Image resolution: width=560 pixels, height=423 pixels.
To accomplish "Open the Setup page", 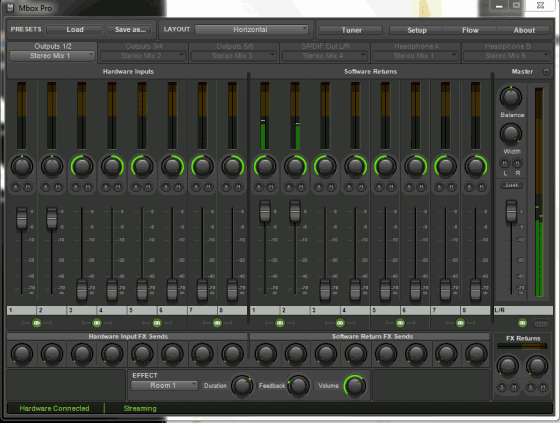I will (417, 30).
